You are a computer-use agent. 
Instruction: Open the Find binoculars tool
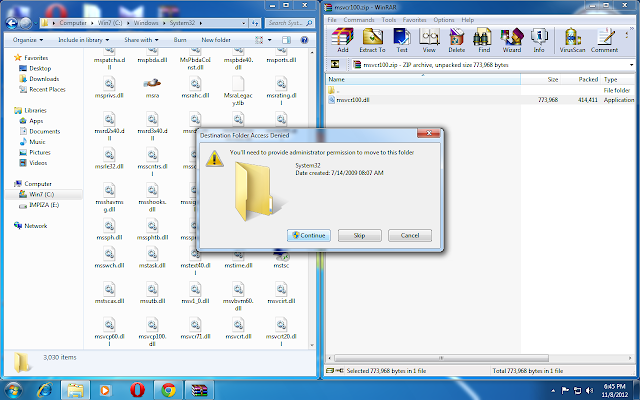pyautogui.click(x=484, y=40)
